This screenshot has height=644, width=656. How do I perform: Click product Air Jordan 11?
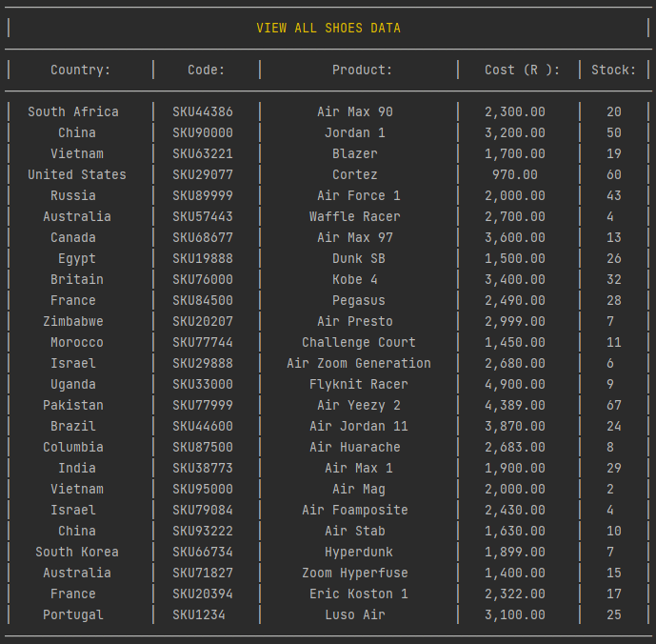(x=359, y=426)
